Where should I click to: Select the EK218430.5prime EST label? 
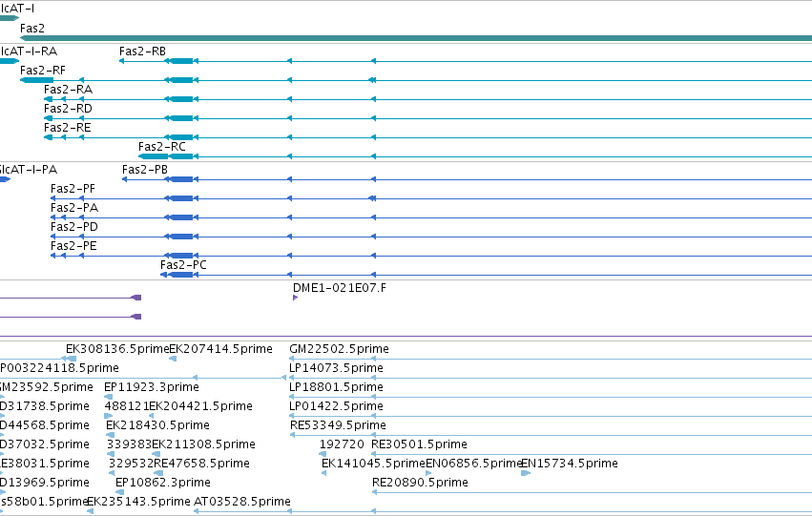click(158, 426)
